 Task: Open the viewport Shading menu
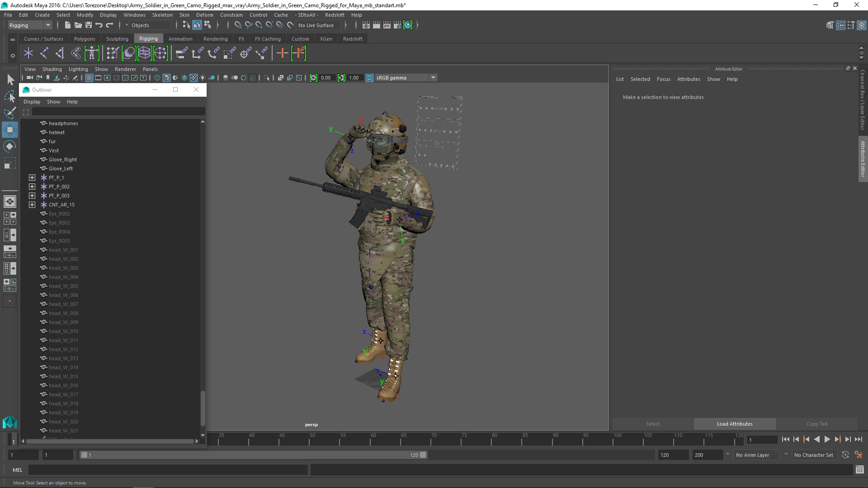[52, 69]
